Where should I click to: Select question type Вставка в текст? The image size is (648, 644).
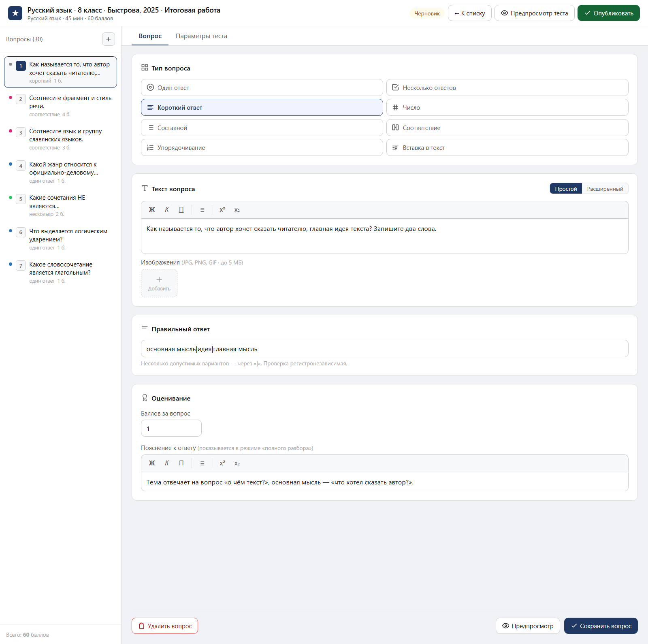507,147
